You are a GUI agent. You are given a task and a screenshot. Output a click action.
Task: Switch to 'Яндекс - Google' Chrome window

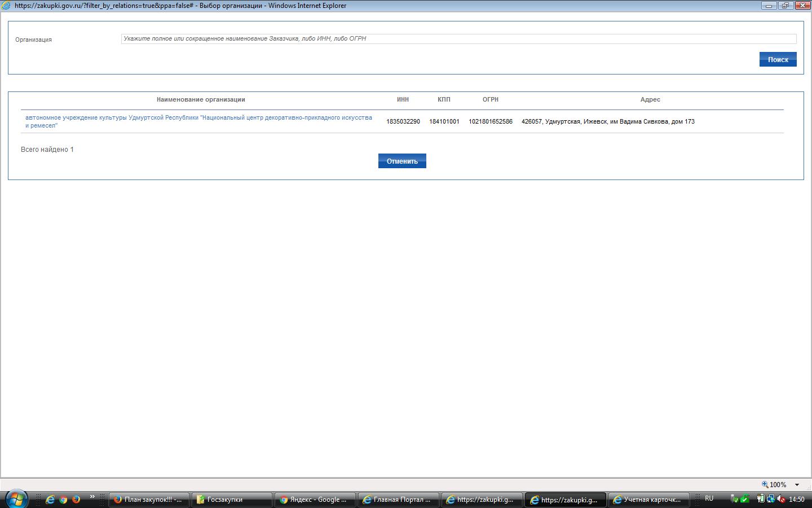click(x=314, y=500)
